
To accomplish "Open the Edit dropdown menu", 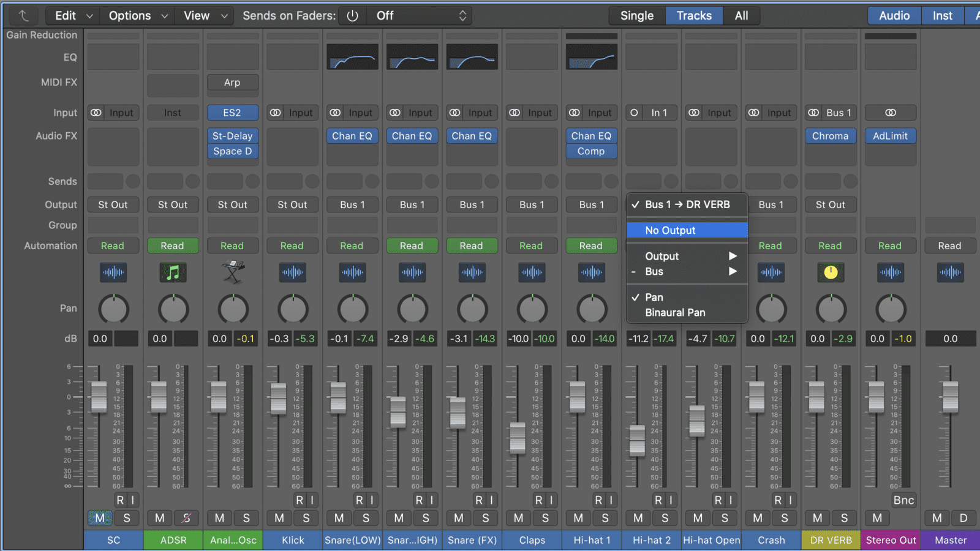I will tap(73, 16).
